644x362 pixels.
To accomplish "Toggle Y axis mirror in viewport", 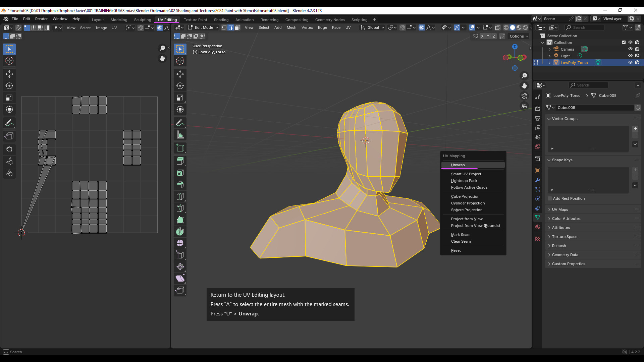I will tap(488, 36).
